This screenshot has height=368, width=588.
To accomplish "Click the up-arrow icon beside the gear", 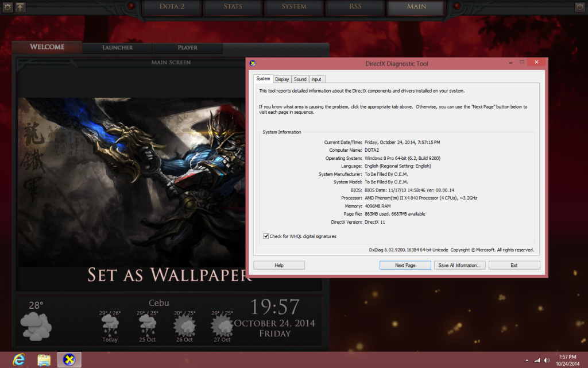I will tap(21, 7).
